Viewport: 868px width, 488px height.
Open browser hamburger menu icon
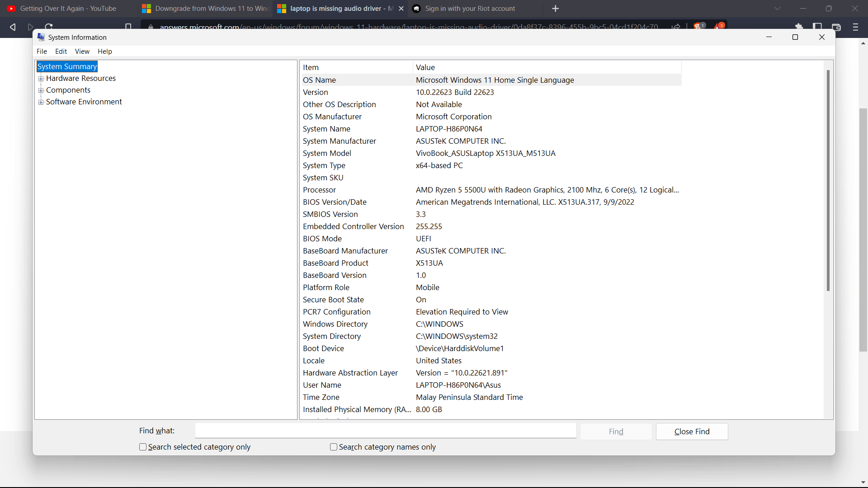coord(855,27)
